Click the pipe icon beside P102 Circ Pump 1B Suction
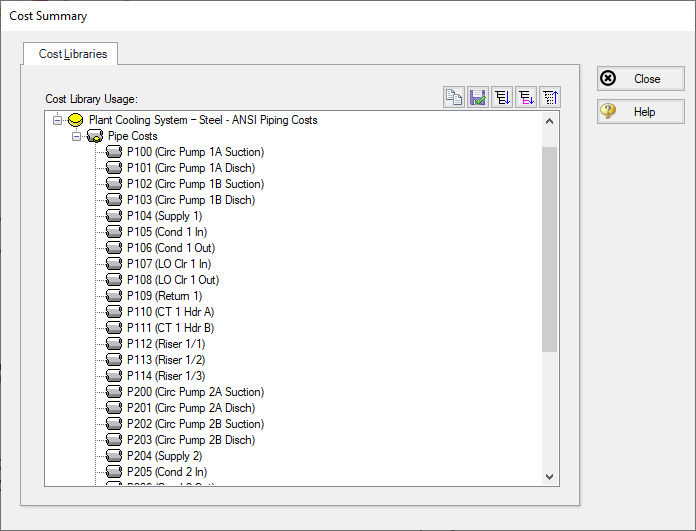This screenshot has height=531, width=696. tap(114, 184)
